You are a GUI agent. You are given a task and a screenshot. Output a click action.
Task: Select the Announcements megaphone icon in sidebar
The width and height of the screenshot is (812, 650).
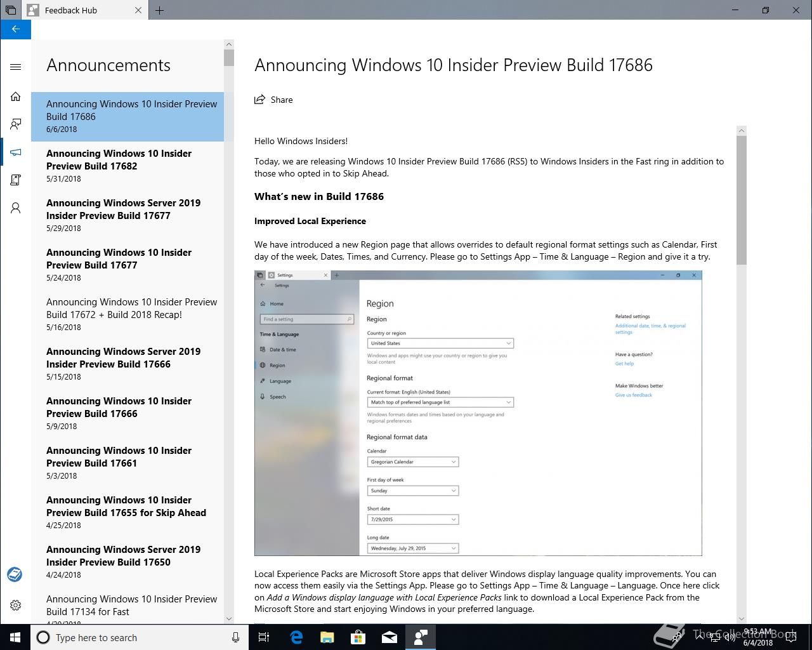tap(15, 152)
